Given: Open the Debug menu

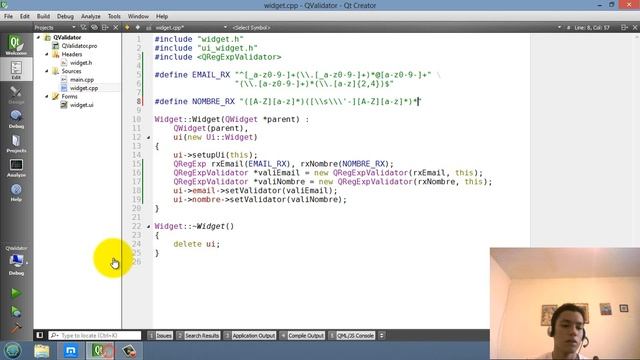Looking at the screenshot, I should [x=65, y=16].
